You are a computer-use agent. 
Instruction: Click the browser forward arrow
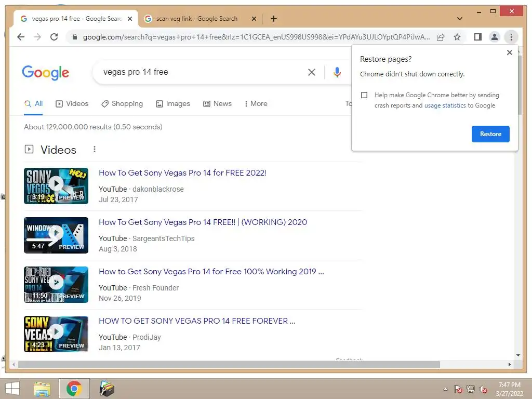(37, 37)
